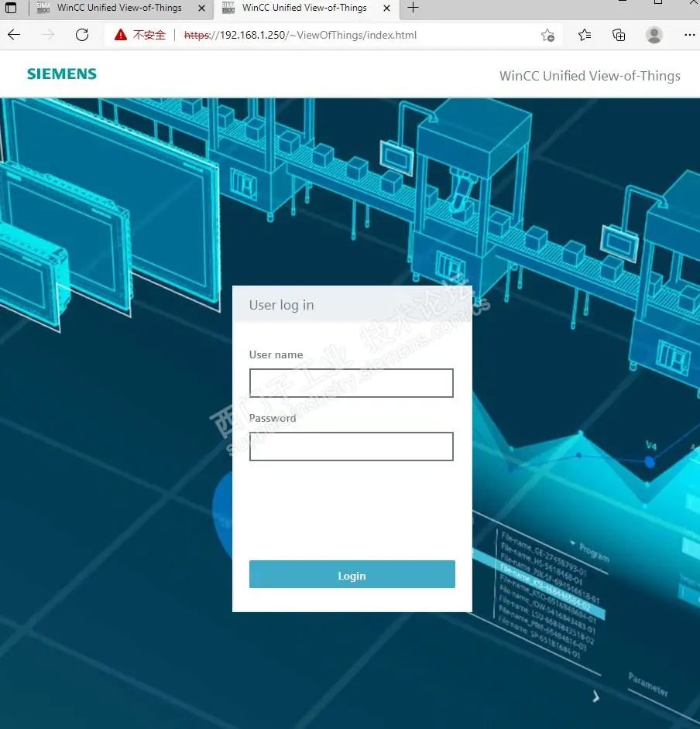700x729 pixels.
Task: Open a new browser tab
Action: [413, 8]
